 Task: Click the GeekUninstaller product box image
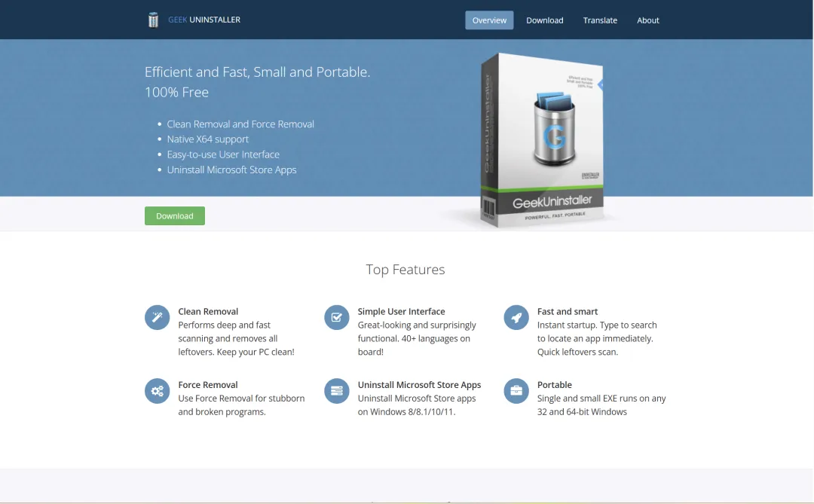(543, 141)
